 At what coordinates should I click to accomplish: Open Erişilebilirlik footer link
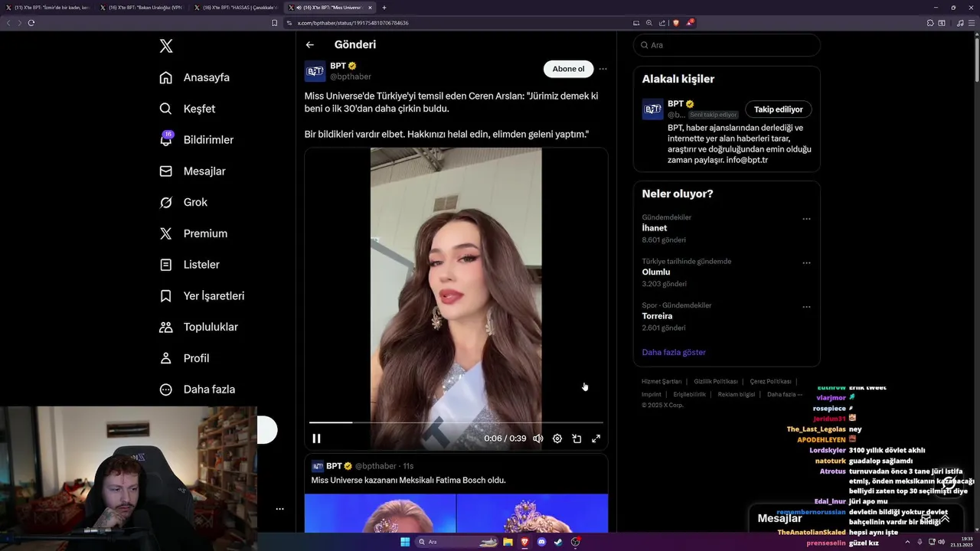point(690,394)
